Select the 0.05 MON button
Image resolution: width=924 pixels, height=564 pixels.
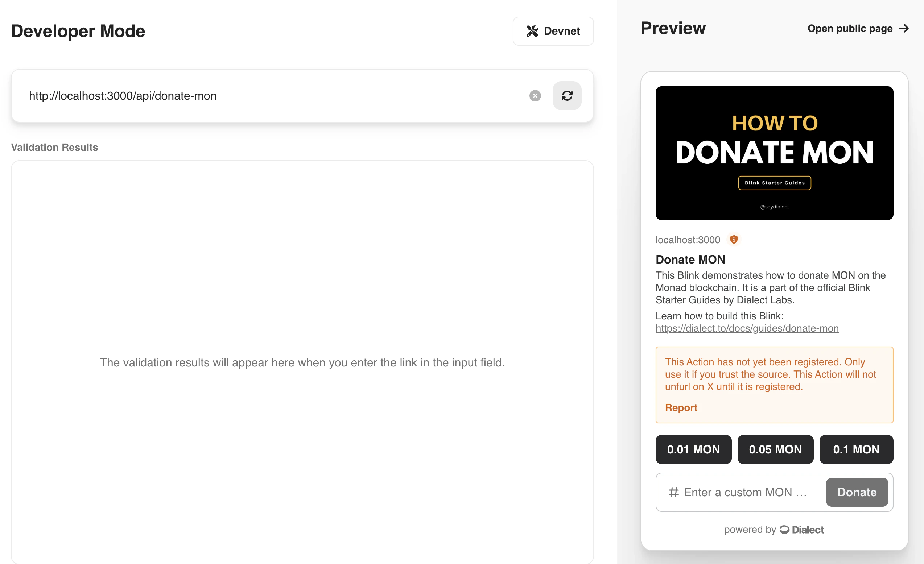point(775,449)
